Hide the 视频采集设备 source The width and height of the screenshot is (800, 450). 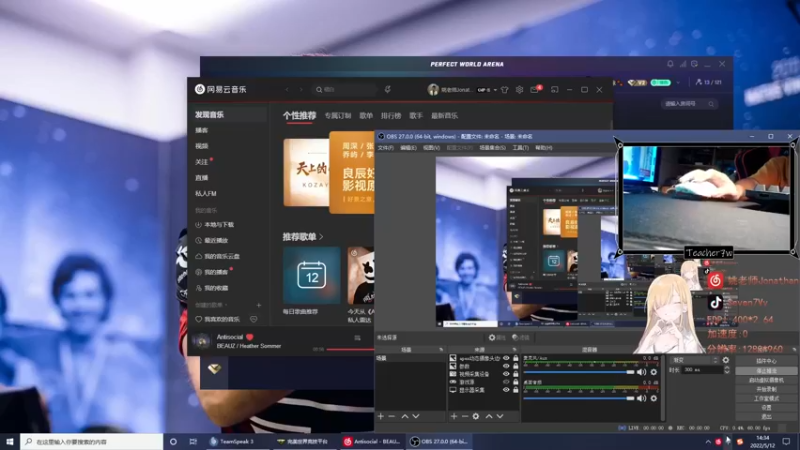[506, 374]
